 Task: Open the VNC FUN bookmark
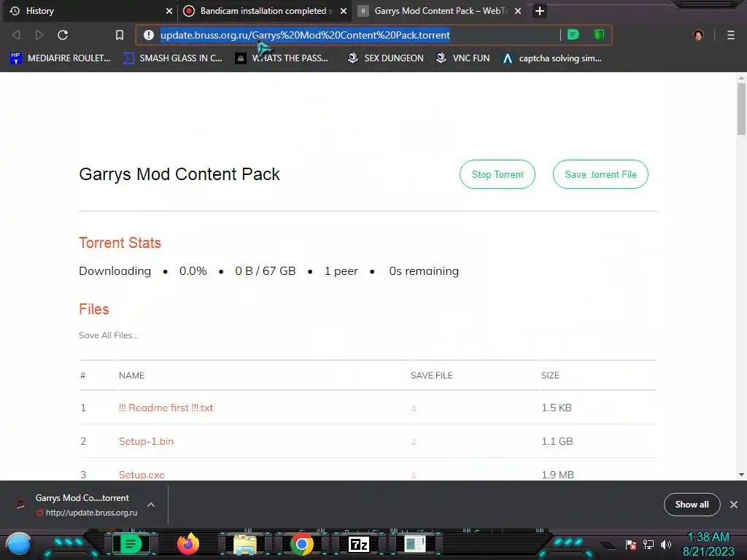(462, 58)
